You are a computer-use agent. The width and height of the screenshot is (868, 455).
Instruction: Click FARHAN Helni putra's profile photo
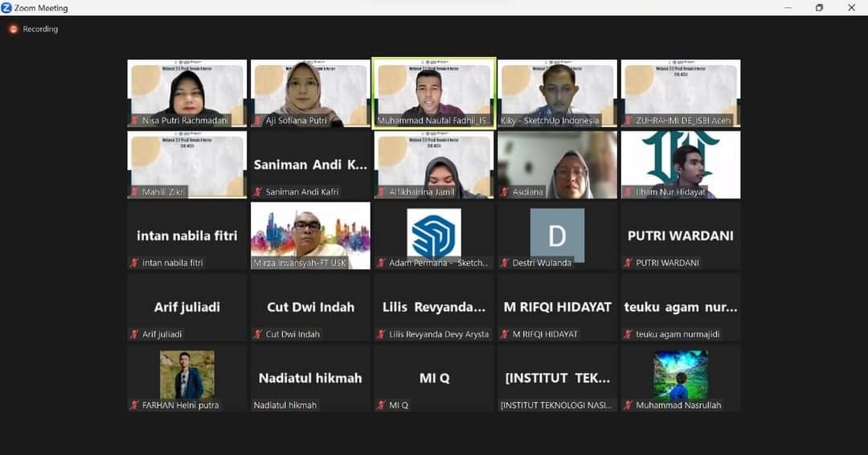coord(186,375)
